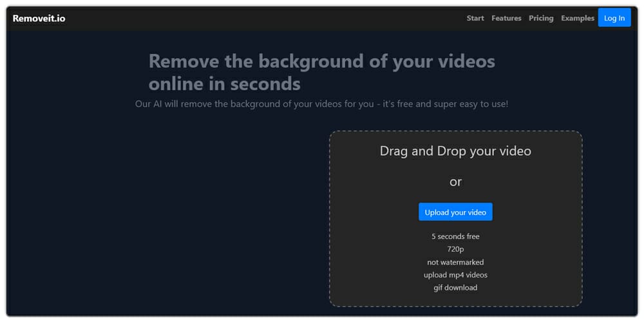Click the 'not watermarked' feature text
The height and width of the screenshot is (322, 644).
tap(455, 262)
